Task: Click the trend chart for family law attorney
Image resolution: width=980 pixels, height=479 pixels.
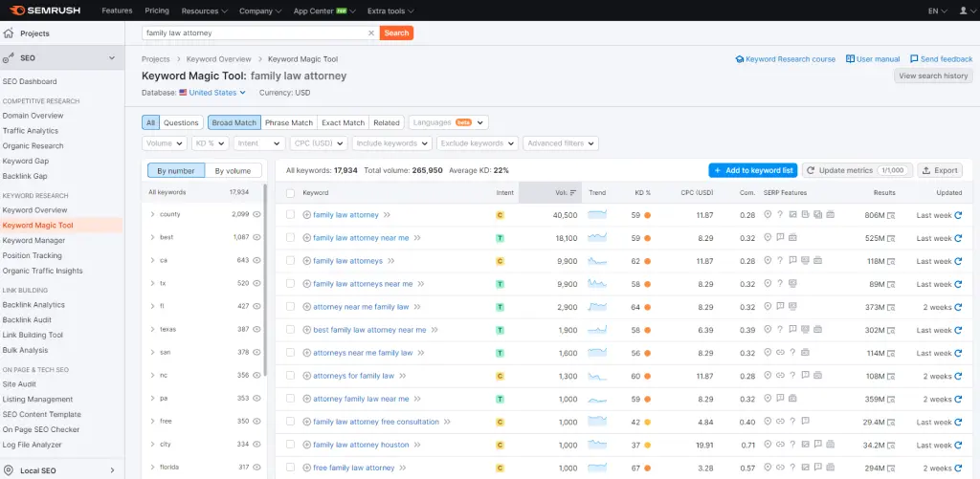Action: (x=597, y=215)
